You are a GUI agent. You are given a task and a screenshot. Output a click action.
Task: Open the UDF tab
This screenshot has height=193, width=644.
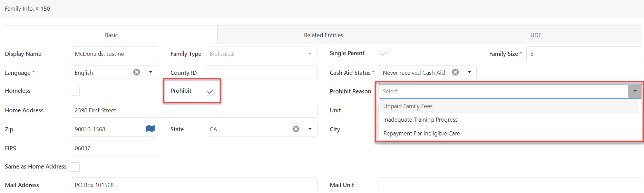(536, 35)
